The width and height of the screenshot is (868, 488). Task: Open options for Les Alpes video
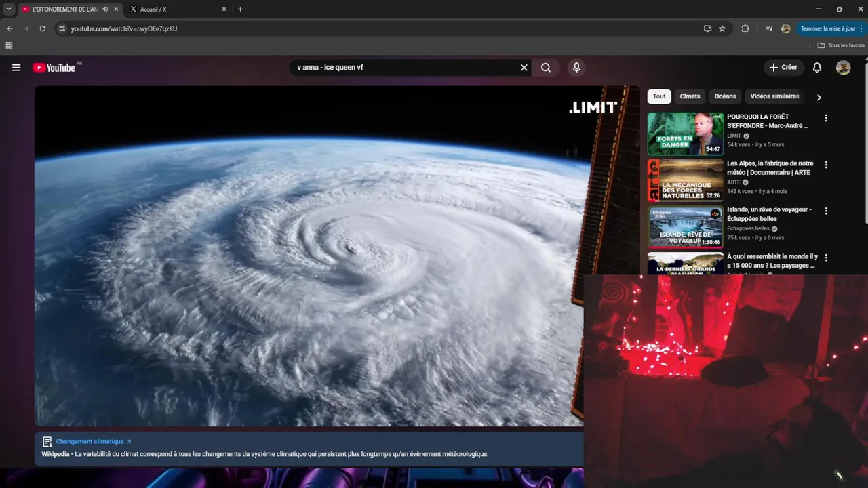tap(826, 165)
